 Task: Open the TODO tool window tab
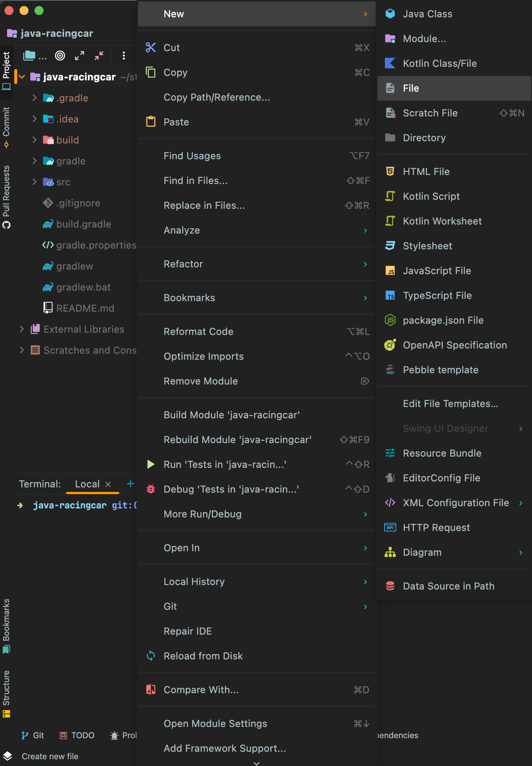(77, 735)
